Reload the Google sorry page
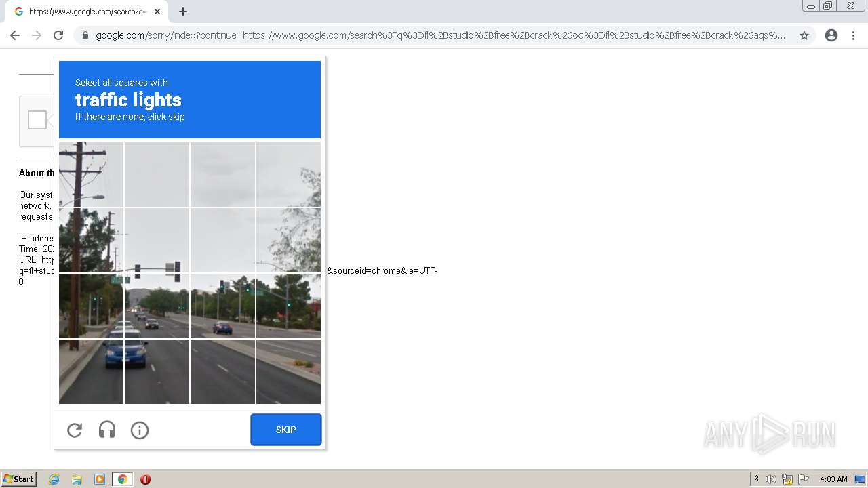The image size is (868, 488). pyautogui.click(x=58, y=35)
